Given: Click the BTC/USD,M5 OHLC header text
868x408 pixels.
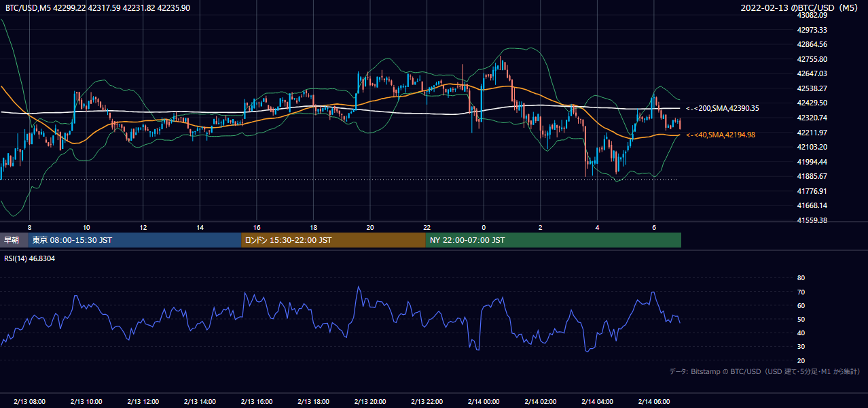Looking at the screenshot, I should coord(98,7).
